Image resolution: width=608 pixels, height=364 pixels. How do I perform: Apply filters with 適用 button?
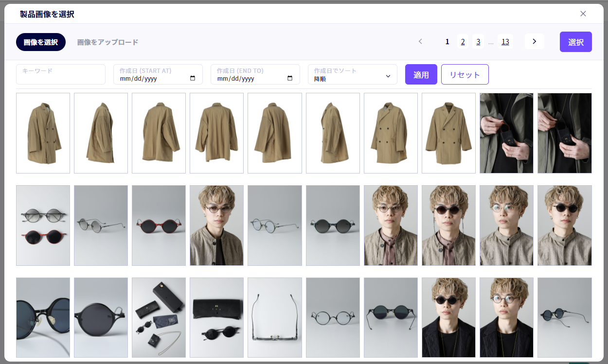point(421,74)
